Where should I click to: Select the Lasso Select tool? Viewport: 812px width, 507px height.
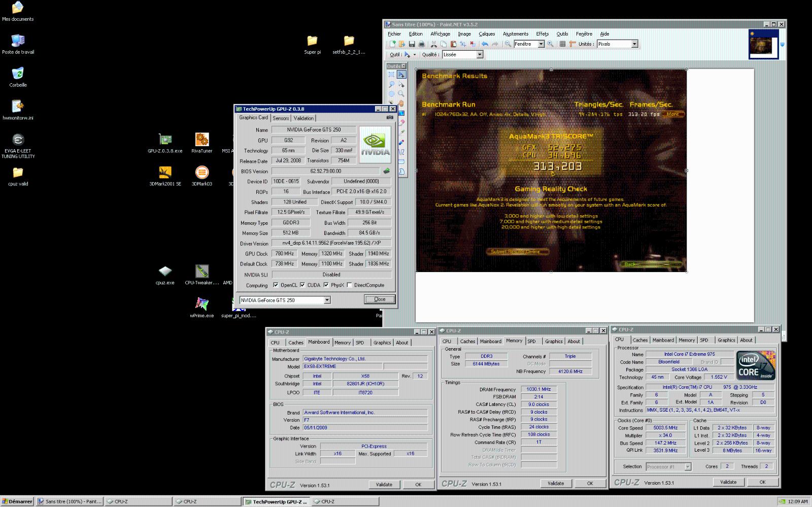click(x=391, y=84)
